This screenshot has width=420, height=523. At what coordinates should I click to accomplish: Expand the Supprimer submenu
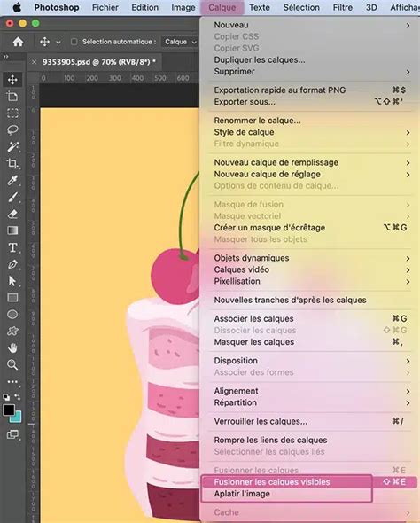coord(408,72)
